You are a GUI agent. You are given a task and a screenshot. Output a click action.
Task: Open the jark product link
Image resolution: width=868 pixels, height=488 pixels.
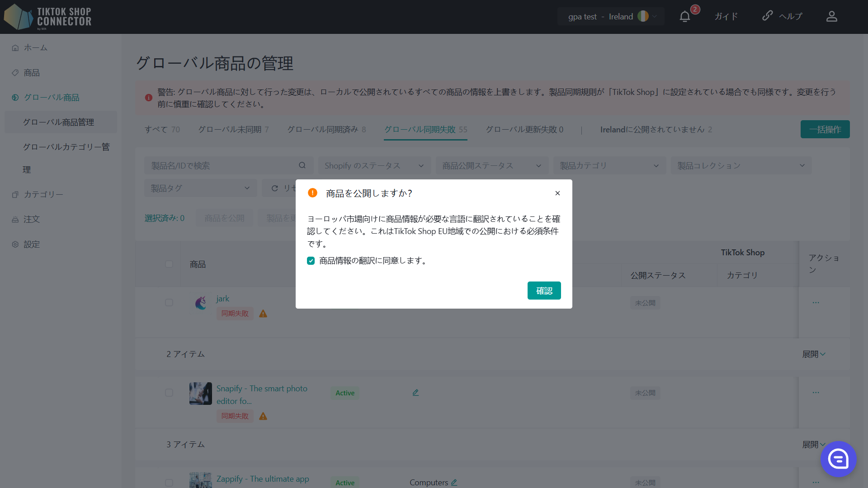coord(222,299)
